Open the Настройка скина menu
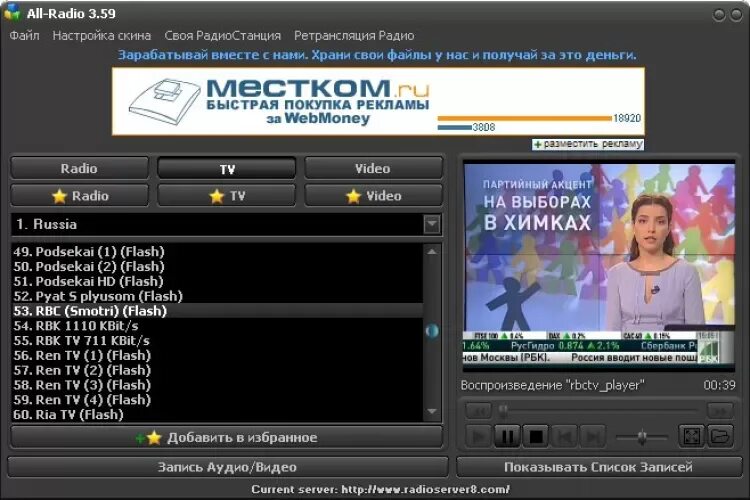The image size is (750, 500). point(101,36)
